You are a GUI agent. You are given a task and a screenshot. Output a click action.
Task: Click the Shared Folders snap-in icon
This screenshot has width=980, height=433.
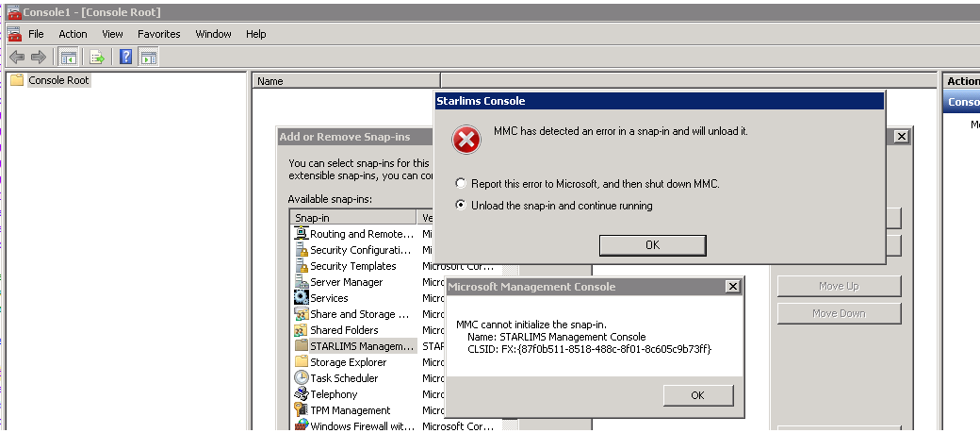point(302,330)
